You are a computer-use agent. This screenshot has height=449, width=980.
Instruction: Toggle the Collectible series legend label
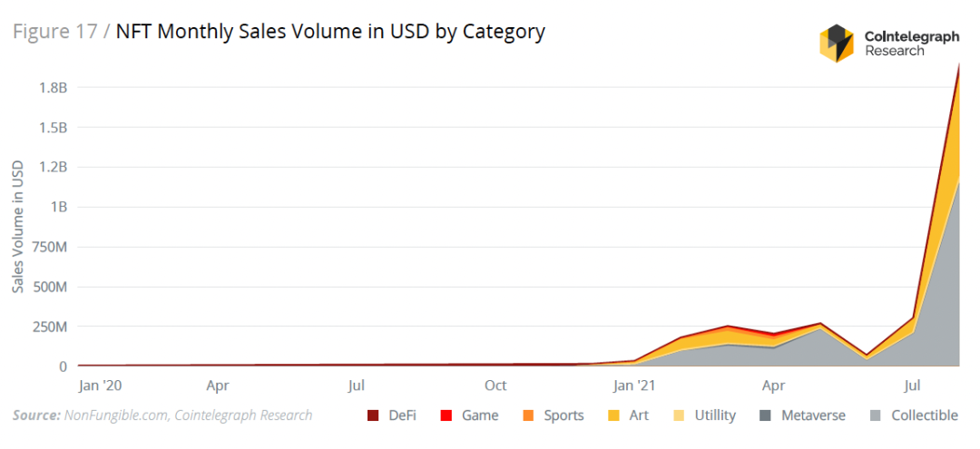[925, 415]
